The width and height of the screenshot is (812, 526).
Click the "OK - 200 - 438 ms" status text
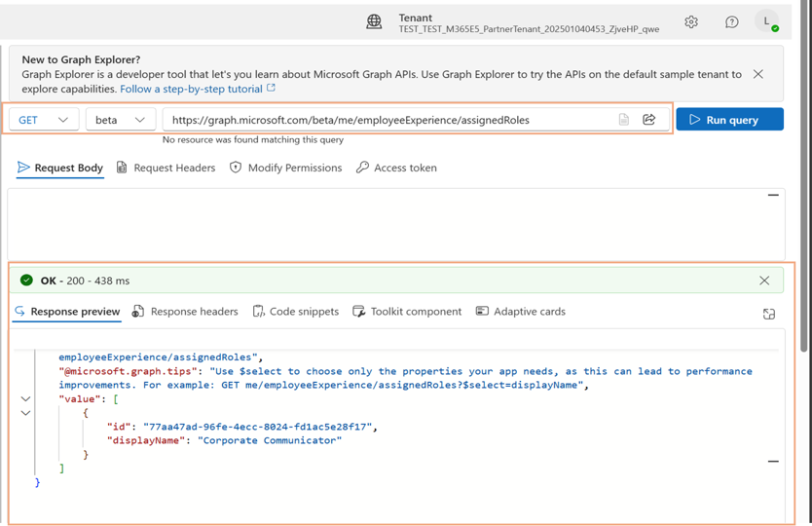pos(85,281)
